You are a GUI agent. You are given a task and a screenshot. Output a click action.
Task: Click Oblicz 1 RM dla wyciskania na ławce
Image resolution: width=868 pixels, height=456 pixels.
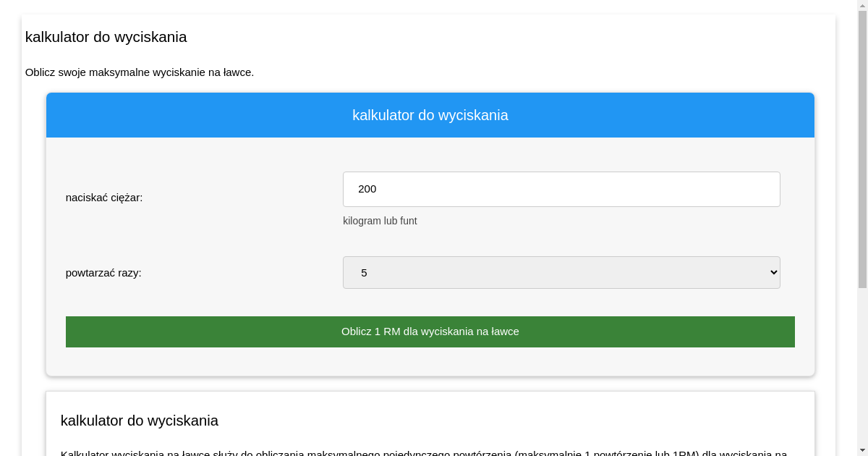click(x=430, y=332)
